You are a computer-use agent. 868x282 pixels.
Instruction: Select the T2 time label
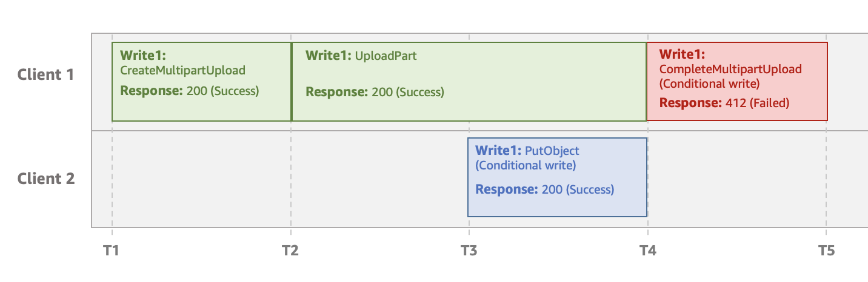click(x=291, y=249)
